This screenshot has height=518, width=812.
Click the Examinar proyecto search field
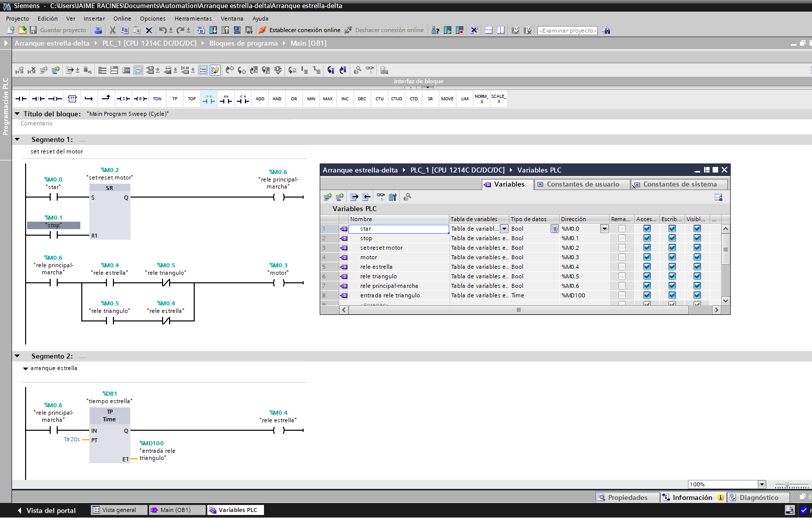568,31
